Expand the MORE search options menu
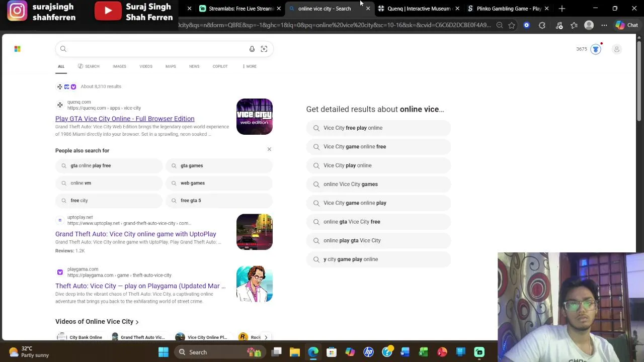 point(250,66)
